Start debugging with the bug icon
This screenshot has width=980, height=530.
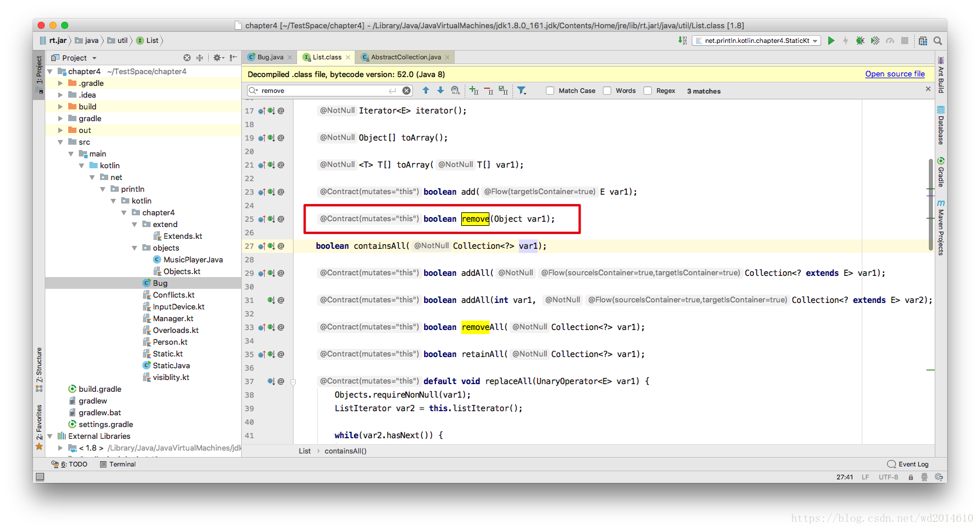[x=860, y=41]
